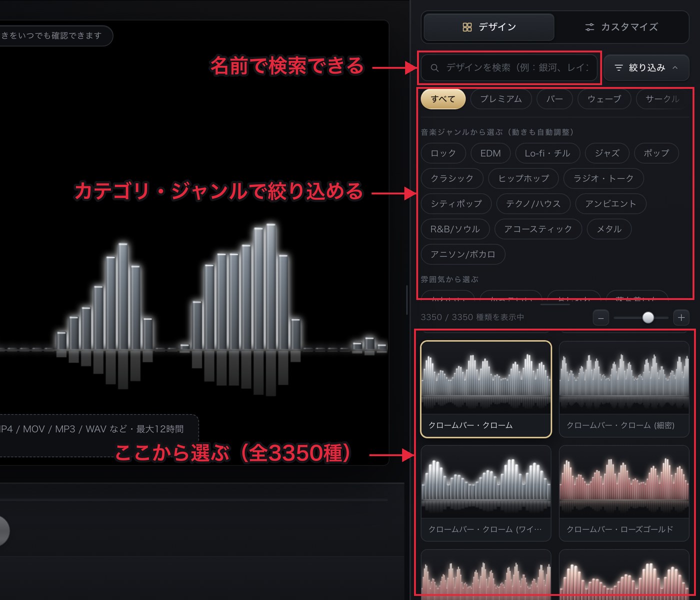
Task: Filter by ウェーブ category
Action: [x=604, y=99]
